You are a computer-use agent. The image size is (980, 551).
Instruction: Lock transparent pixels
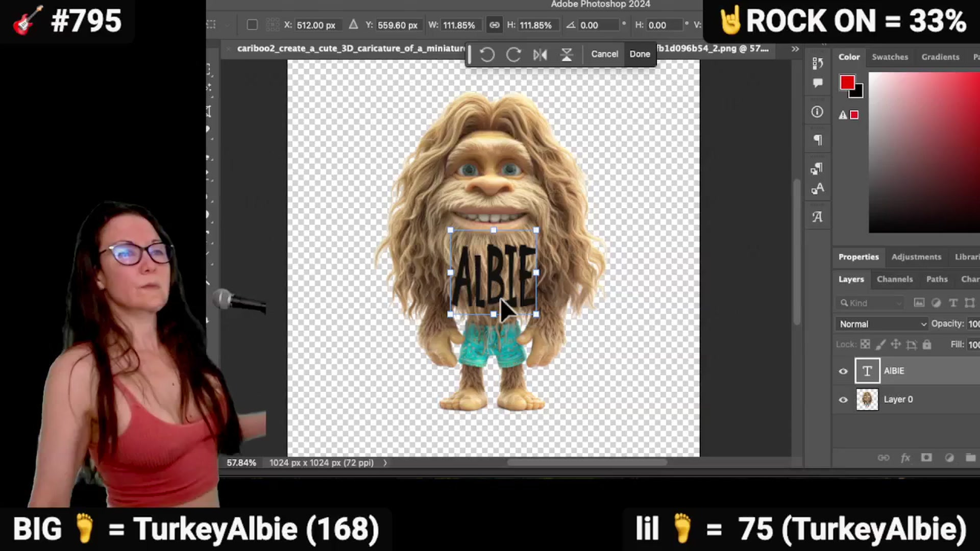(x=865, y=344)
